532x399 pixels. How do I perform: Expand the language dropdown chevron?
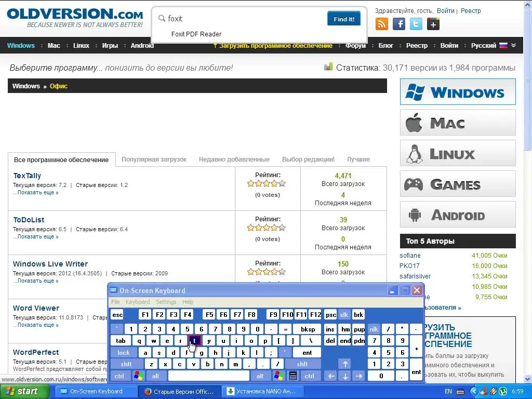[513, 46]
